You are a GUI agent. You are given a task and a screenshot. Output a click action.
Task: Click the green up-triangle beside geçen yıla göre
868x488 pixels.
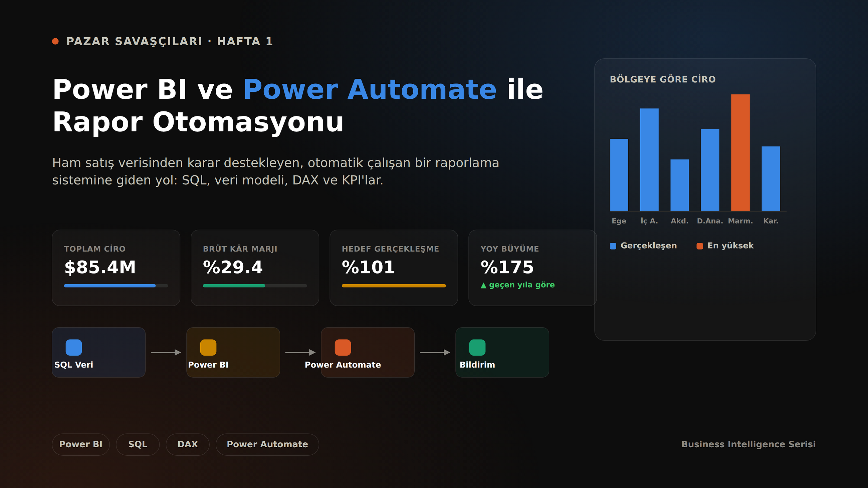(x=483, y=285)
